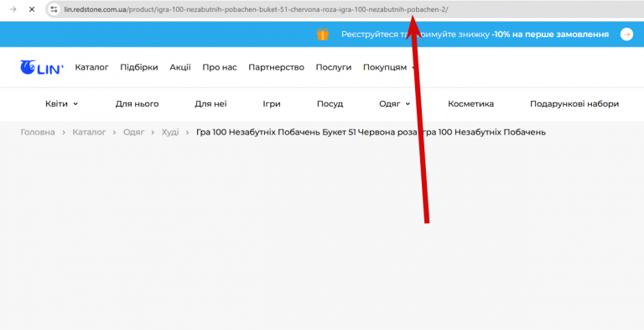Click the round arrow button in promo banner

click(x=626, y=34)
